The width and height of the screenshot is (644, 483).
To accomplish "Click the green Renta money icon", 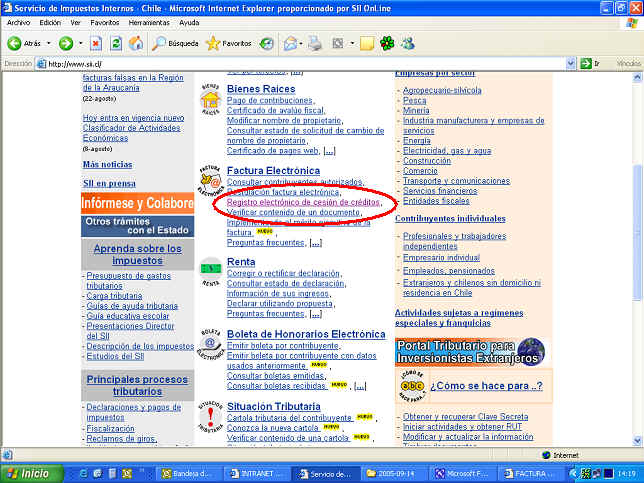I will point(211,271).
